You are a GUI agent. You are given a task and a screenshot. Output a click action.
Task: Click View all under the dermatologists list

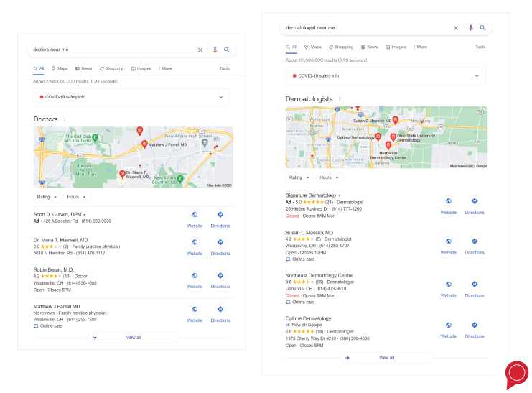coord(386,358)
